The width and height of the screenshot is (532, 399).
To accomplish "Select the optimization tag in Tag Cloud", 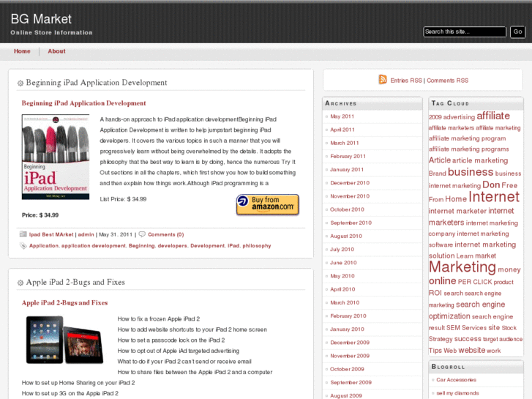I will [x=449, y=316].
